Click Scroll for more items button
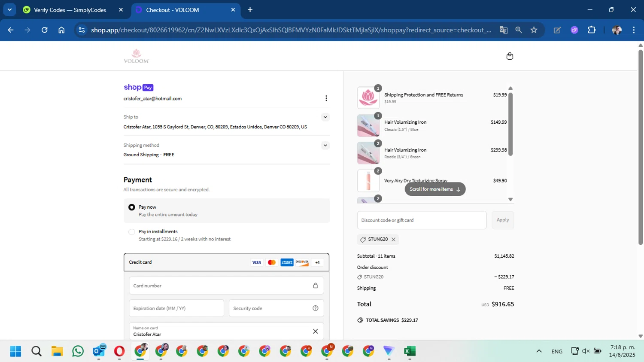 pos(435,189)
